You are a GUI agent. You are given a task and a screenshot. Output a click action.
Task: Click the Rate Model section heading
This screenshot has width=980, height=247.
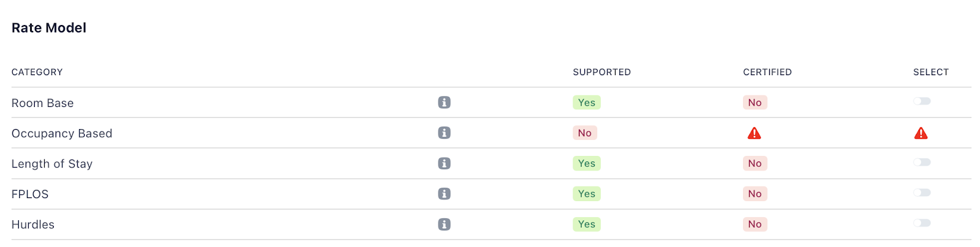(49, 28)
